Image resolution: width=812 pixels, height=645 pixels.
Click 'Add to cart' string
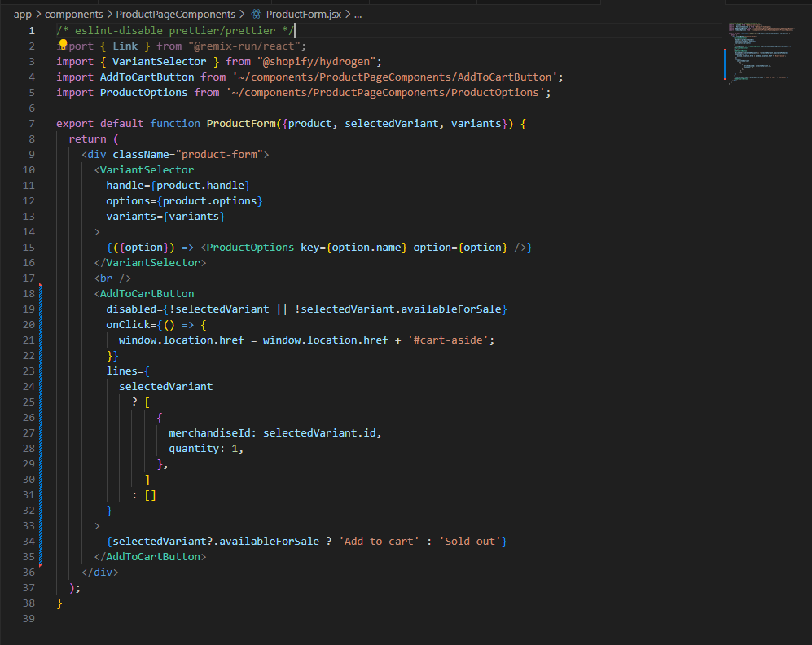click(379, 542)
